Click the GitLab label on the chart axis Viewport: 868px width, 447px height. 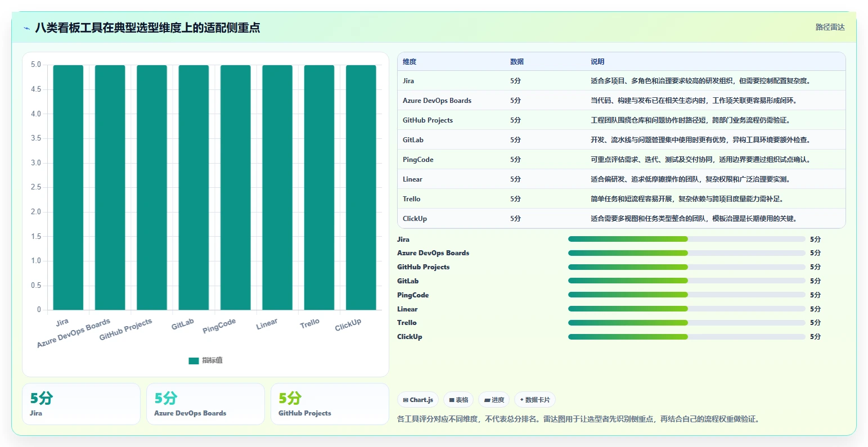(x=183, y=324)
